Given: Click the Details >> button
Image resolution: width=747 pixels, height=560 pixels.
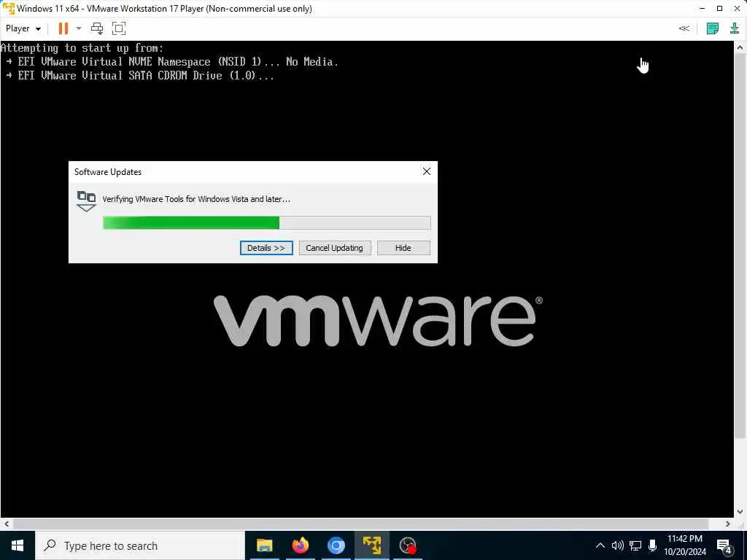Looking at the screenshot, I should coord(266,248).
